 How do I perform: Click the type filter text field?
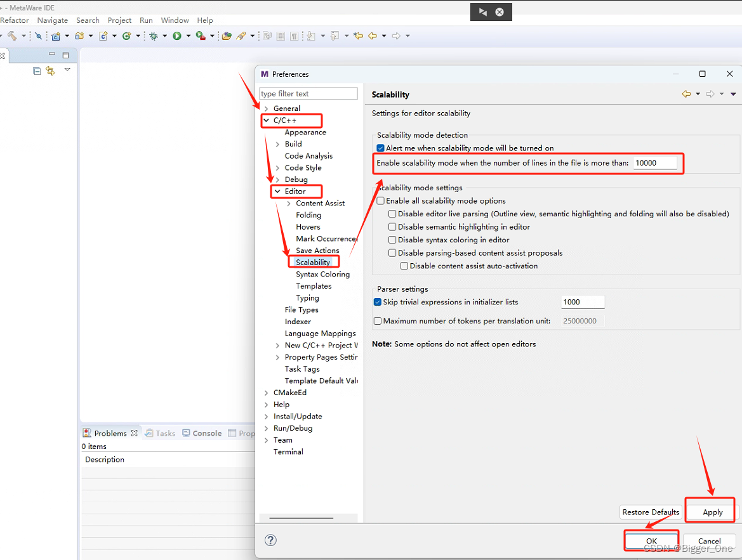click(x=308, y=93)
